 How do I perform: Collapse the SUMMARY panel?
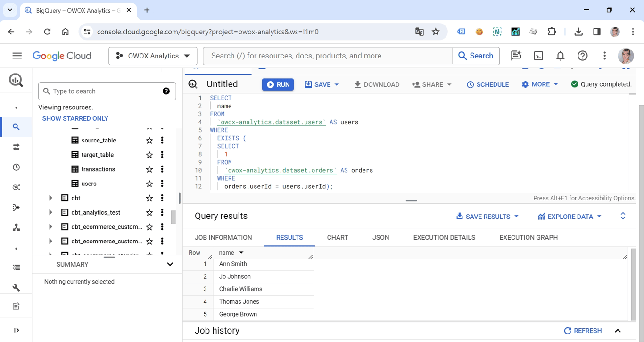coord(170,264)
